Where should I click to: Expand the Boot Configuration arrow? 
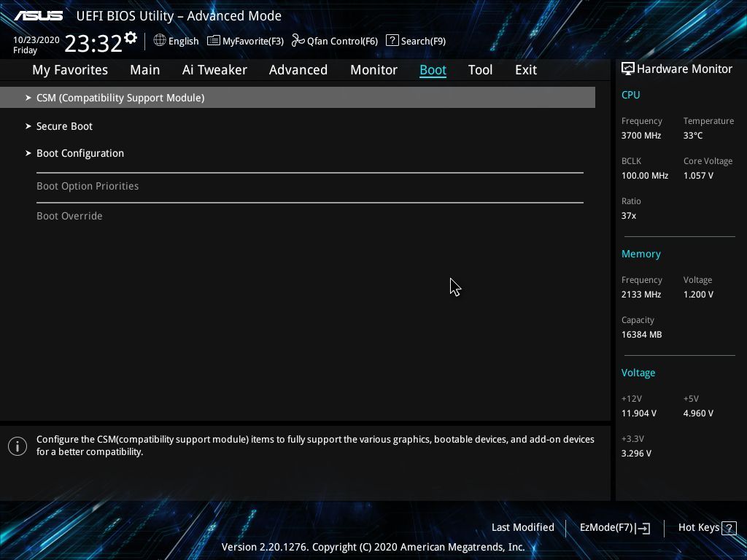[28, 153]
